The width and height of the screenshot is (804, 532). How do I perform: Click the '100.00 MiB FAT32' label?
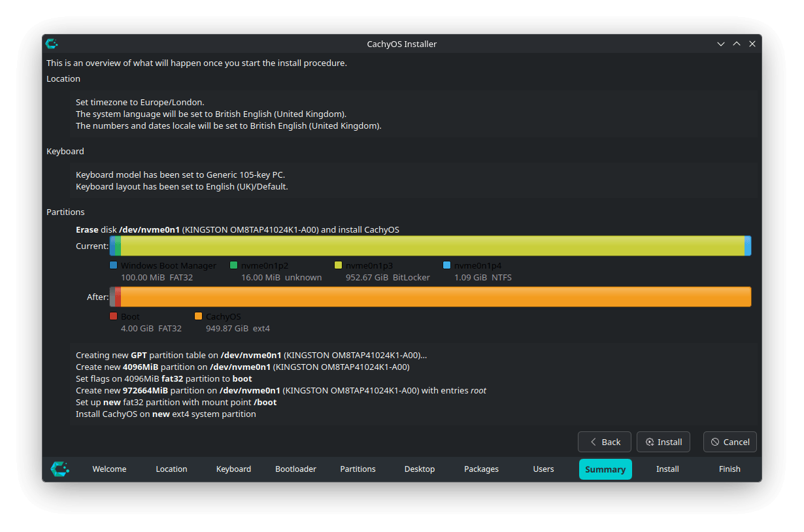point(157,277)
